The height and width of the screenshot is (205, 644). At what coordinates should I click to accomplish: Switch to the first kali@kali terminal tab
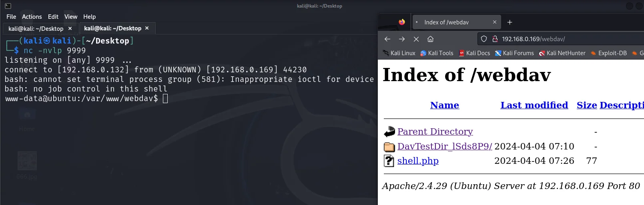(36, 28)
